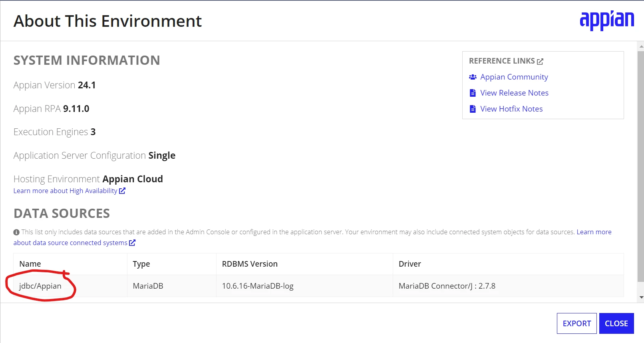Click the RDBMS Version column header
Viewport: 644px width, 343px height.
click(250, 264)
